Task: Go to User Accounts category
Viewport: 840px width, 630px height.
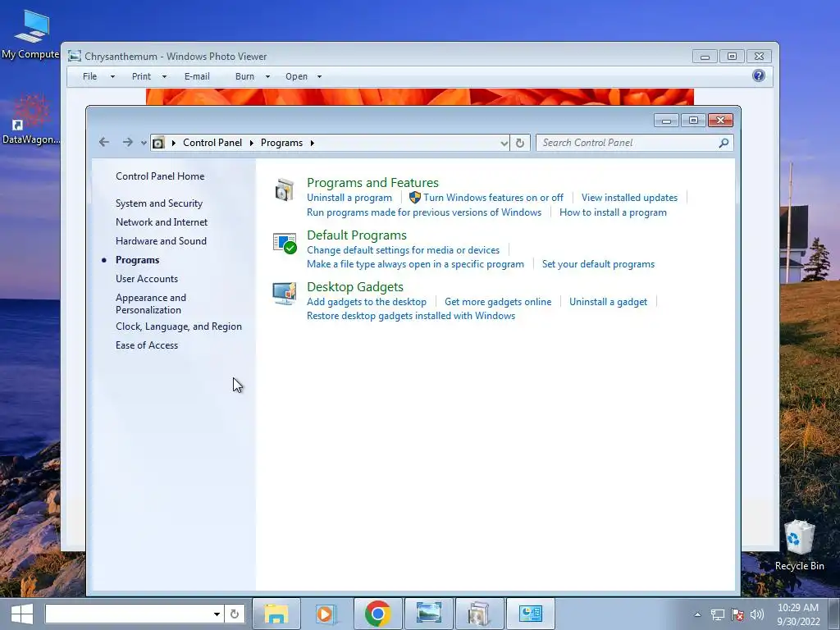Action: [147, 279]
